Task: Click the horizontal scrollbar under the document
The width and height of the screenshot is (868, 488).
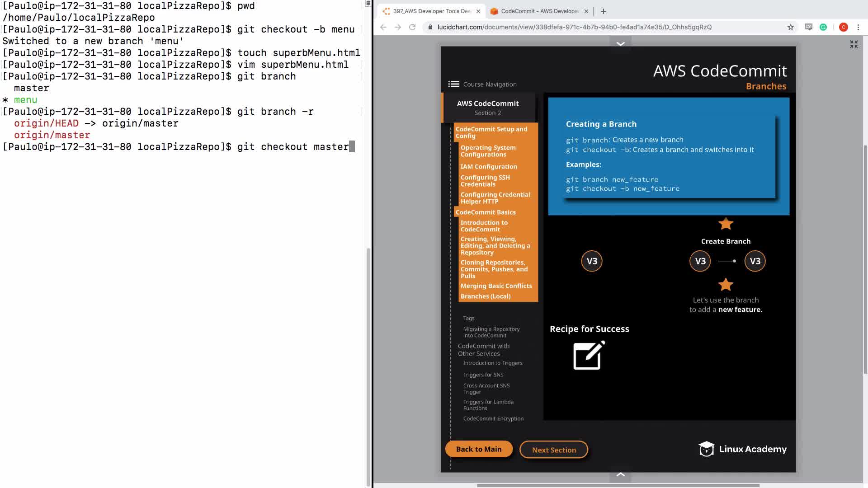Action: pyautogui.click(x=618, y=485)
